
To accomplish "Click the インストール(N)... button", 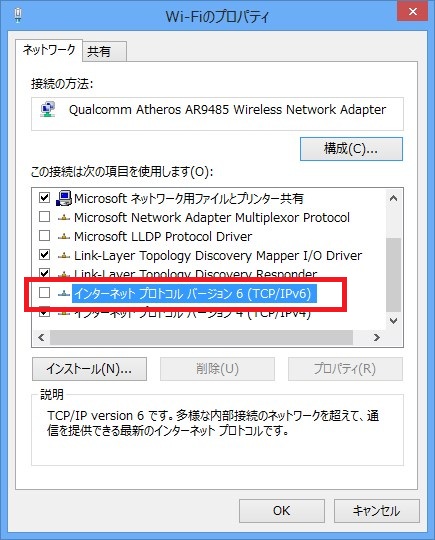I will point(90,369).
